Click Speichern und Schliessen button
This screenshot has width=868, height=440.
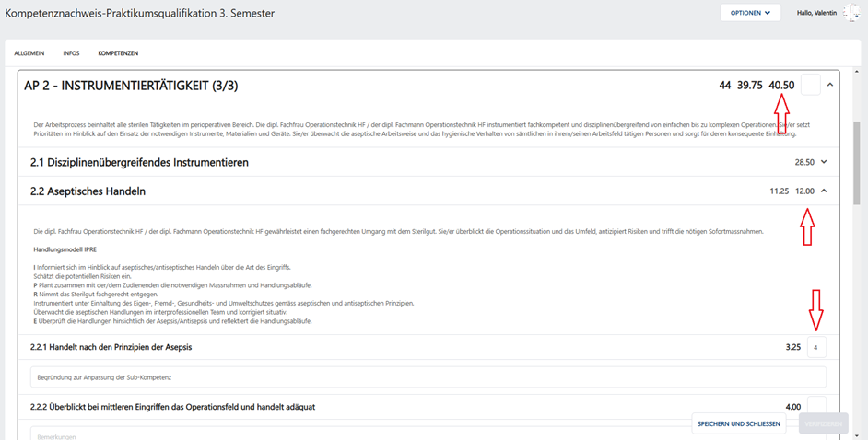point(738,424)
